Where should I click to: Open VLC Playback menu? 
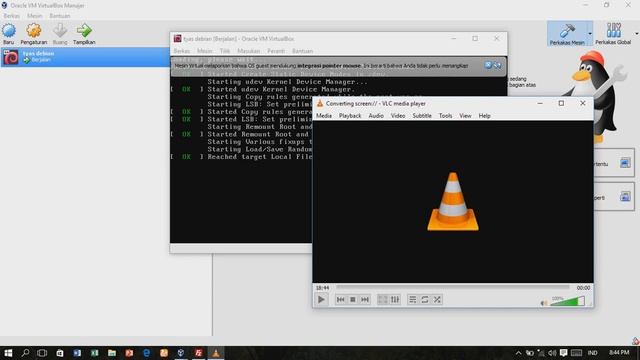350,116
